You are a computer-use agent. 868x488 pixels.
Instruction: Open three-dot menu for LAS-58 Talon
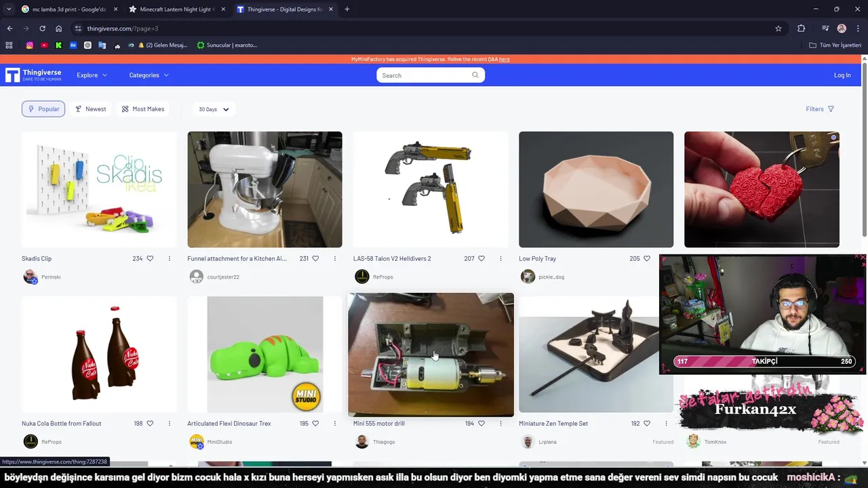point(501,258)
